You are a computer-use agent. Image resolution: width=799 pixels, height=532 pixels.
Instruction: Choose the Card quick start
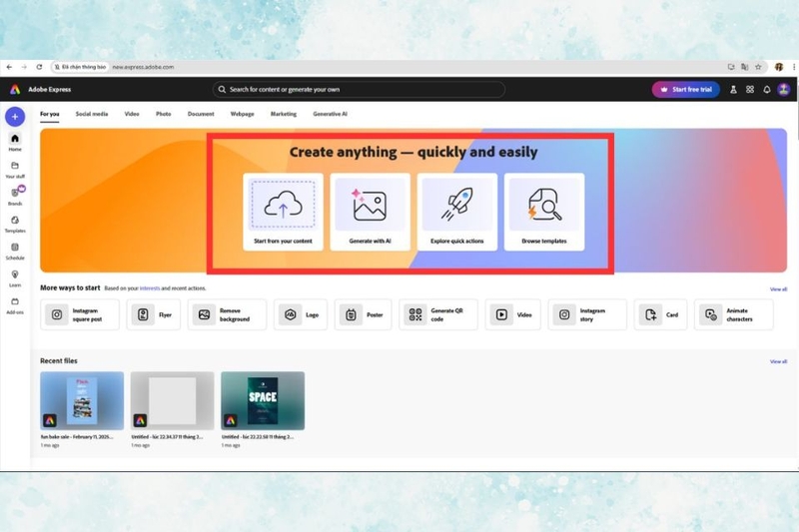tap(660, 314)
